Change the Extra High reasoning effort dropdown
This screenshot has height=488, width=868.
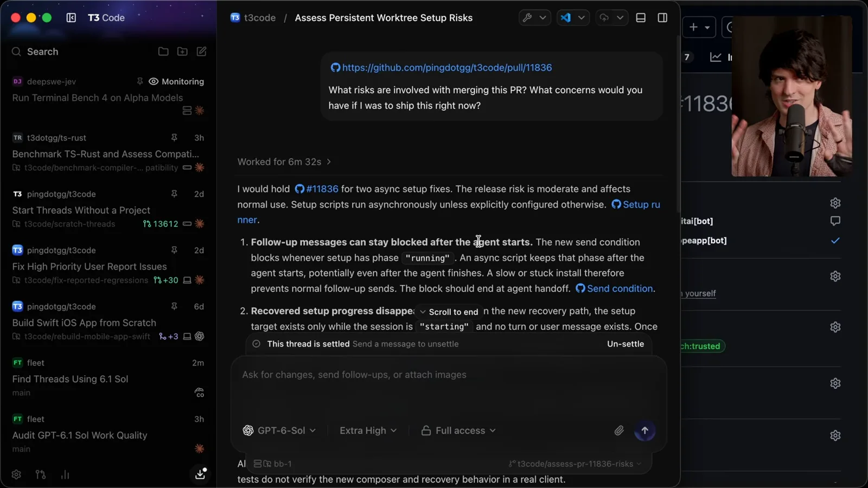368,431
